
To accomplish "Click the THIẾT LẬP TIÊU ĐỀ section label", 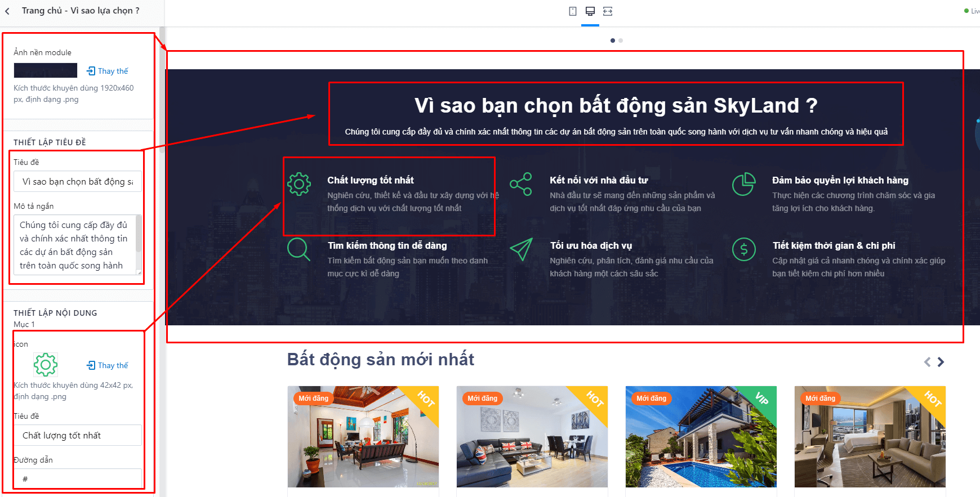I will pyautogui.click(x=50, y=142).
